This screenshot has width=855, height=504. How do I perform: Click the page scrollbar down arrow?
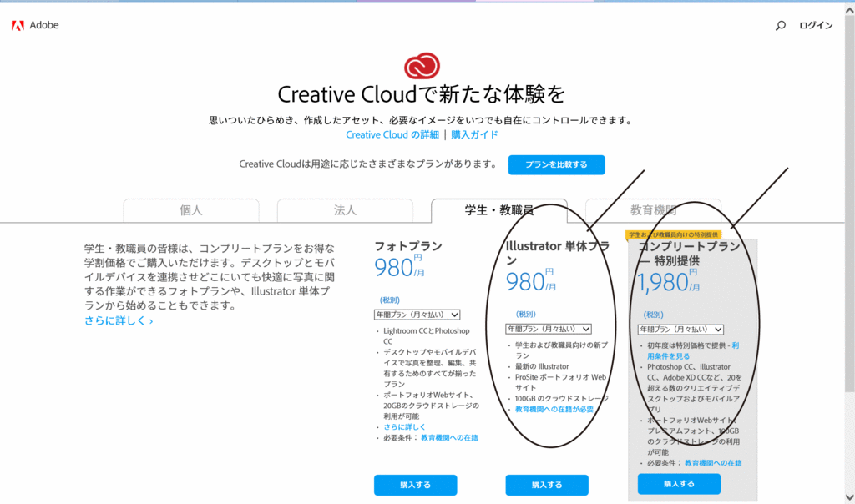[x=849, y=497]
